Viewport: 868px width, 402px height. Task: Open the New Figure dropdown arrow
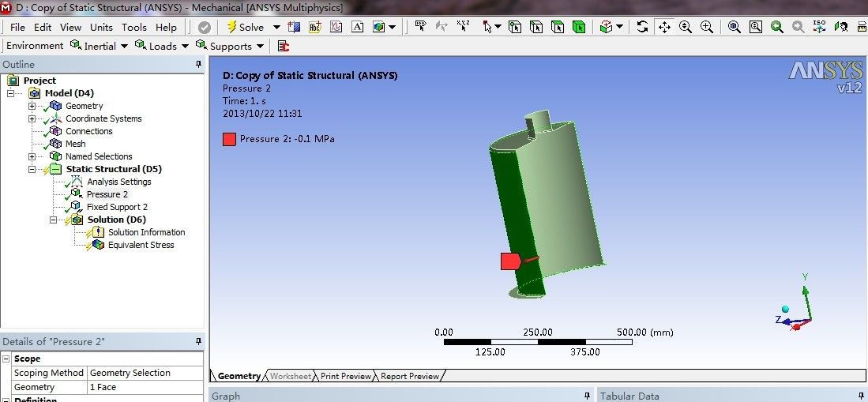[393, 27]
